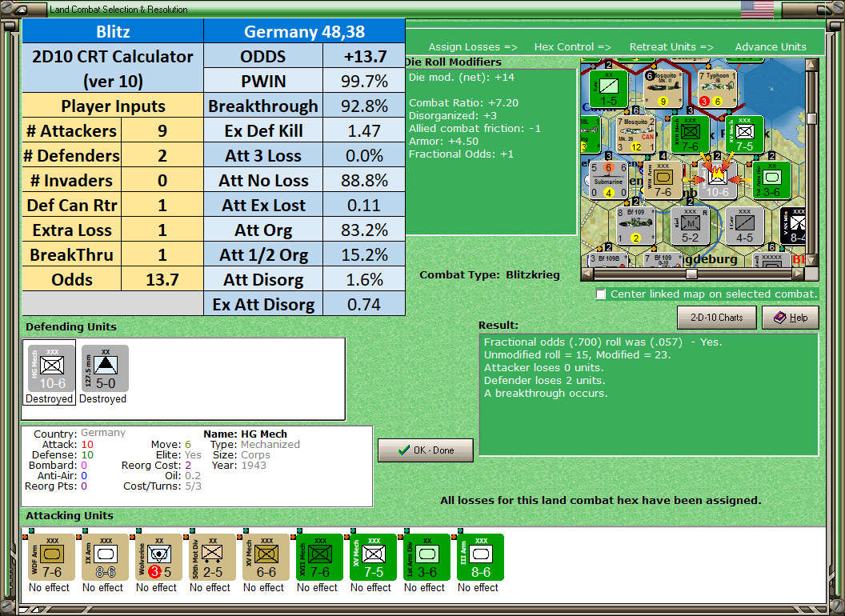Click the 'Armor: +4.50' modifier line
The width and height of the screenshot is (845, 616).
445,142
